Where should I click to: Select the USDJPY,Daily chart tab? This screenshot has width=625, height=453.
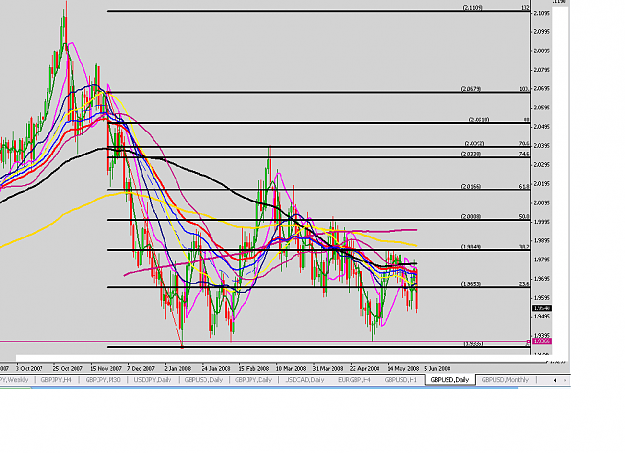point(152,380)
